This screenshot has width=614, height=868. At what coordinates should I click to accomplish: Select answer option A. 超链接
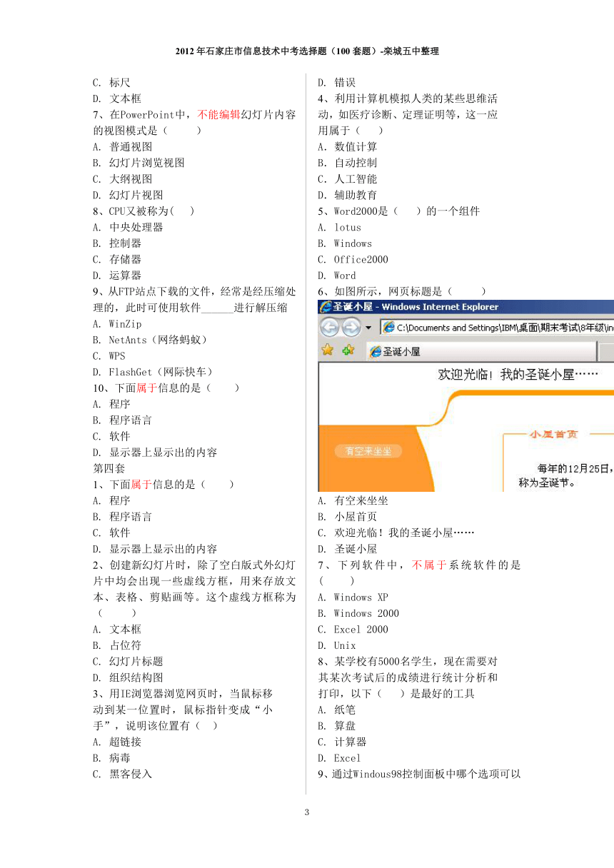(x=117, y=742)
